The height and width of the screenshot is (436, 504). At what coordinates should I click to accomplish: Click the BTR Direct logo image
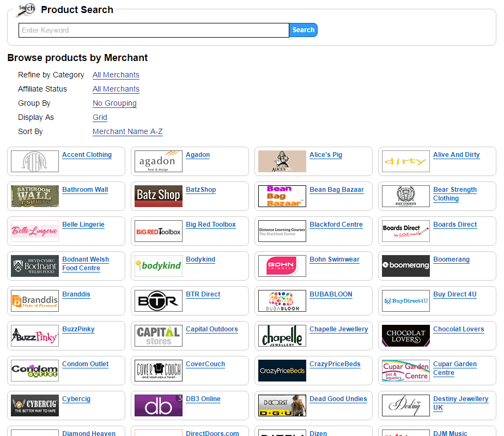[x=159, y=301]
